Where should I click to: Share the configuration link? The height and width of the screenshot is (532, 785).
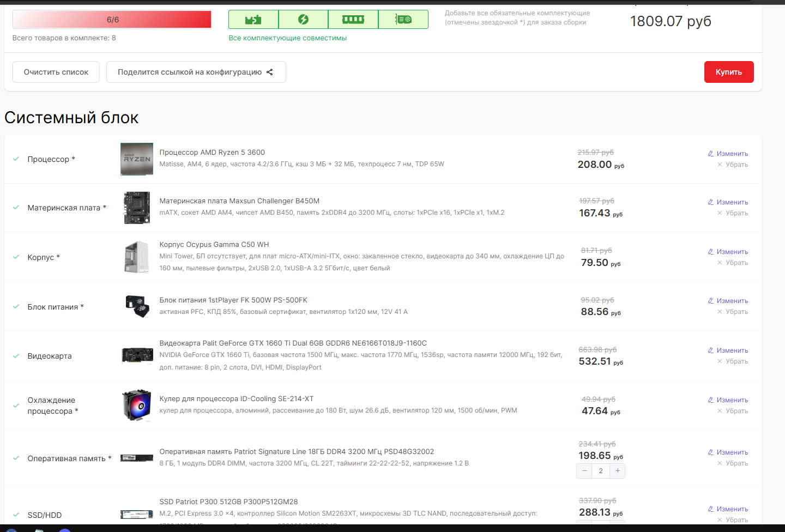196,72
